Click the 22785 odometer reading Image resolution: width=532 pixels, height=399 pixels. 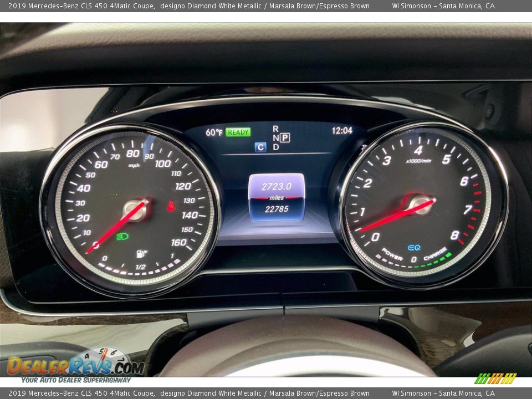coord(277,209)
